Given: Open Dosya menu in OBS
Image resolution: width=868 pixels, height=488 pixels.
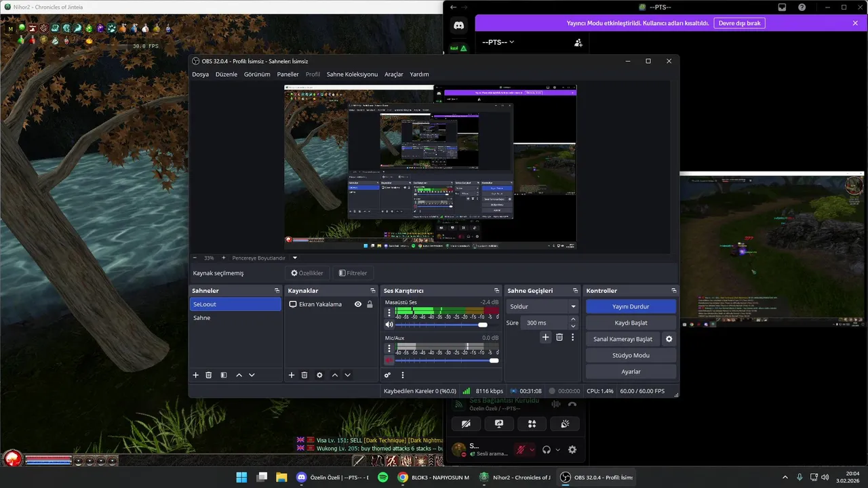Looking at the screenshot, I should coord(200,75).
